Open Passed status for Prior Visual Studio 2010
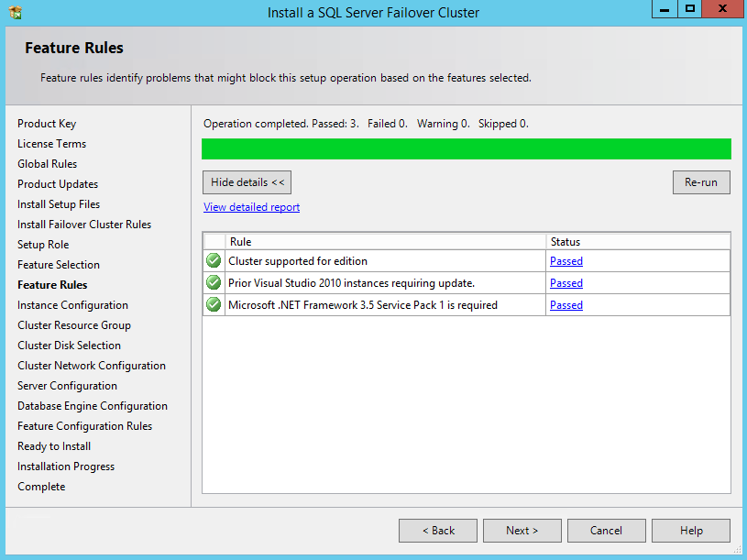The height and width of the screenshot is (560, 747). click(566, 283)
